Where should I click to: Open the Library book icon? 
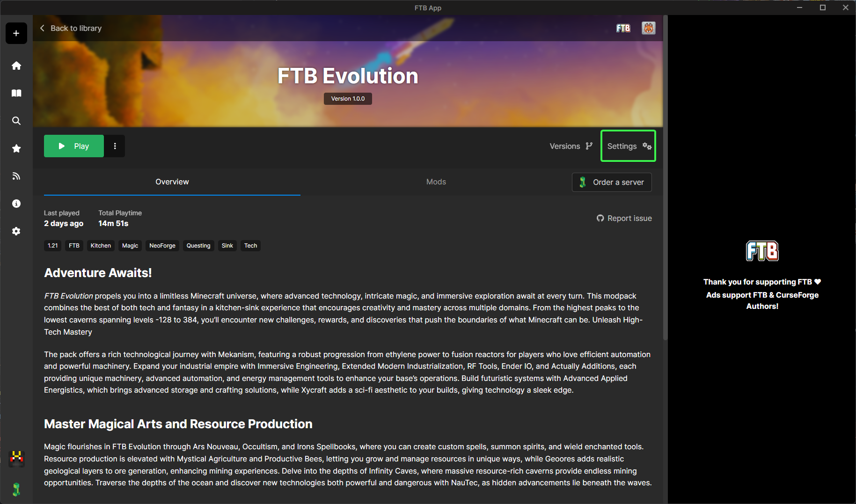point(16,93)
